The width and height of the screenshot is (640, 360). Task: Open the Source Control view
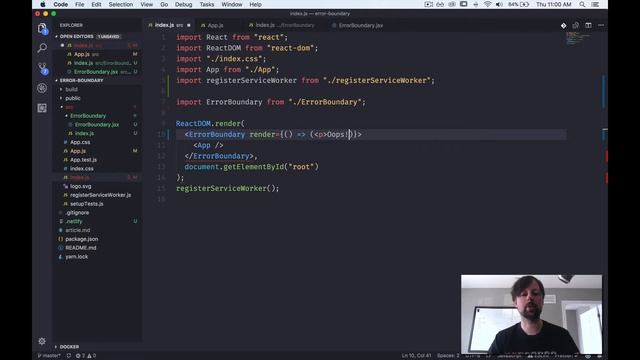(42, 68)
